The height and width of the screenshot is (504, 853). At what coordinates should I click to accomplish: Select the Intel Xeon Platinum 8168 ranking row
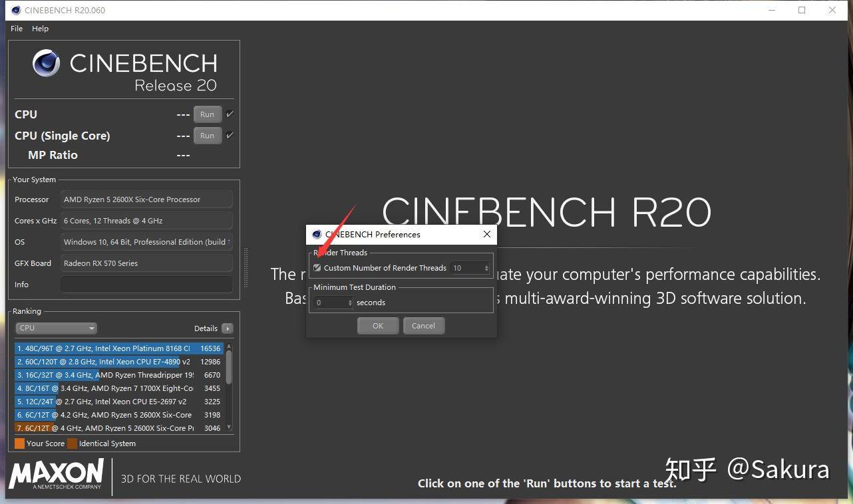[119, 348]
